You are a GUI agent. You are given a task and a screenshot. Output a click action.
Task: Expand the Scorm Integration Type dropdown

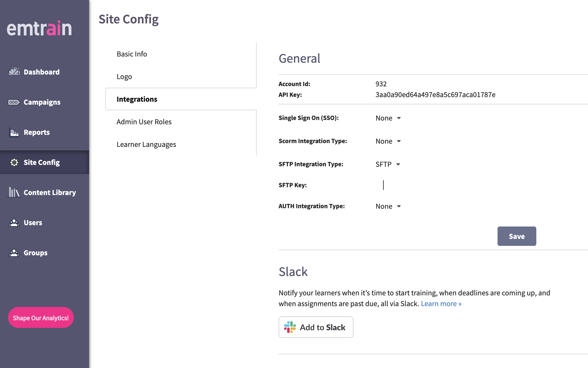tap(388, 141)
